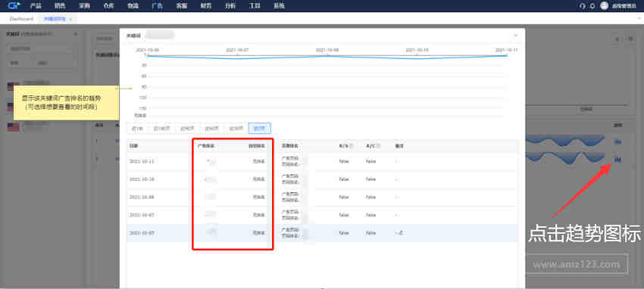This screenshot has width=644, height=289.
Task: Open the 仓库 menu
Action: (x=108, y=6)
